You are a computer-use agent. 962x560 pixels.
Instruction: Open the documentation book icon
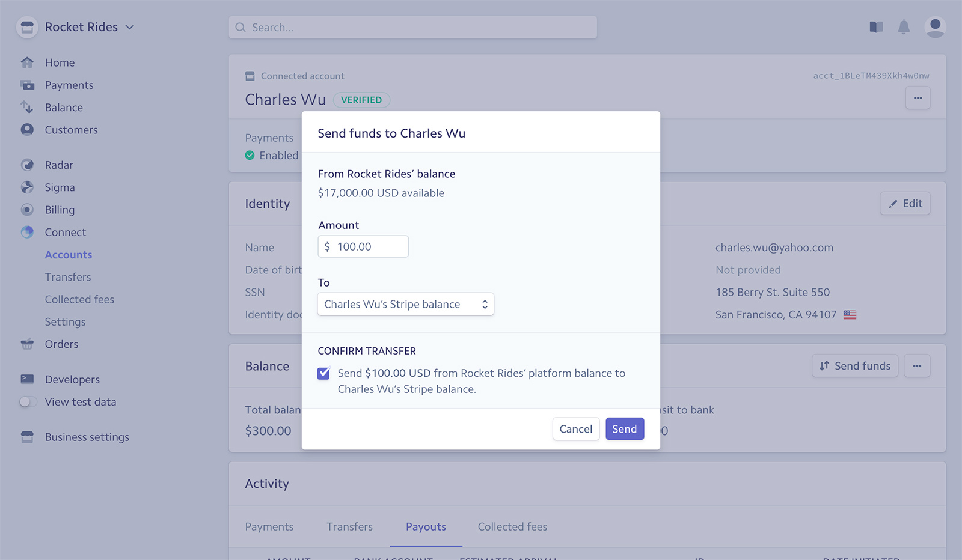click(876, 27)
